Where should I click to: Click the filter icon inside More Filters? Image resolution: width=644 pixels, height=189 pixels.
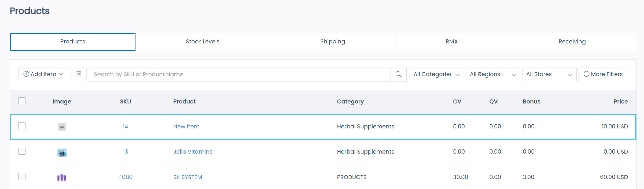tap(586, 74)
